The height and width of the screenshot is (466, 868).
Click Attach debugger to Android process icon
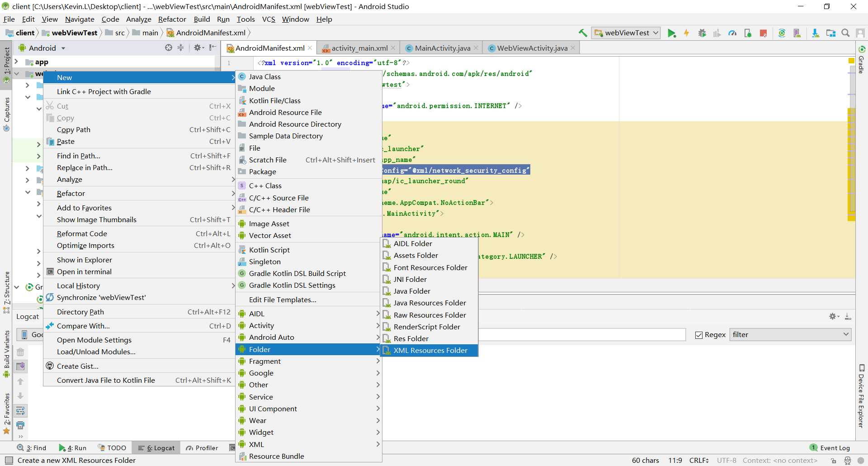(x=748, y=33)
